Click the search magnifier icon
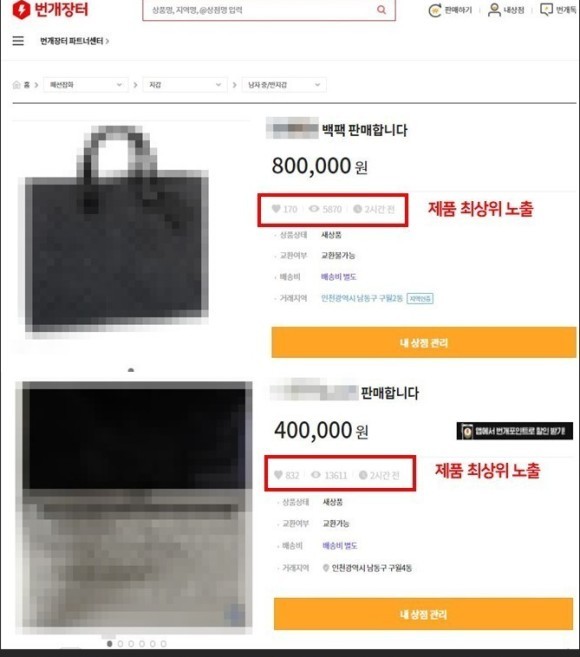The image size is (580, 657). [x=381, y=10]
